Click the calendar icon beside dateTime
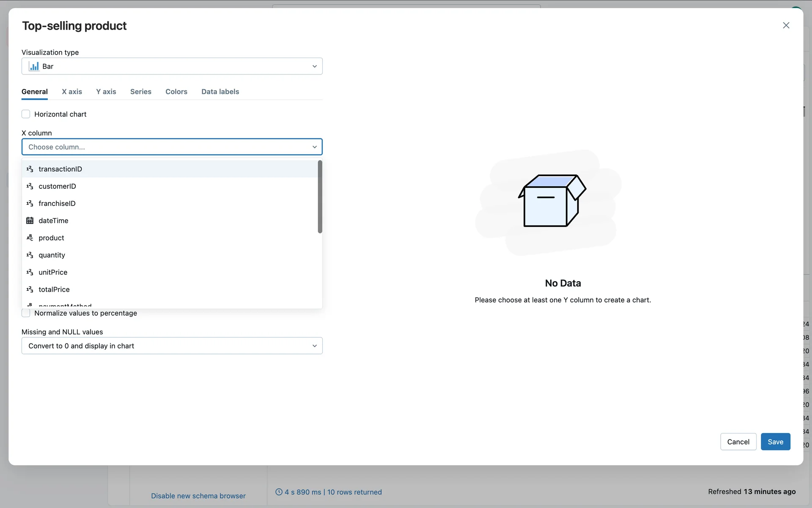This screenshot has width=812, height=508. [30, 221]
